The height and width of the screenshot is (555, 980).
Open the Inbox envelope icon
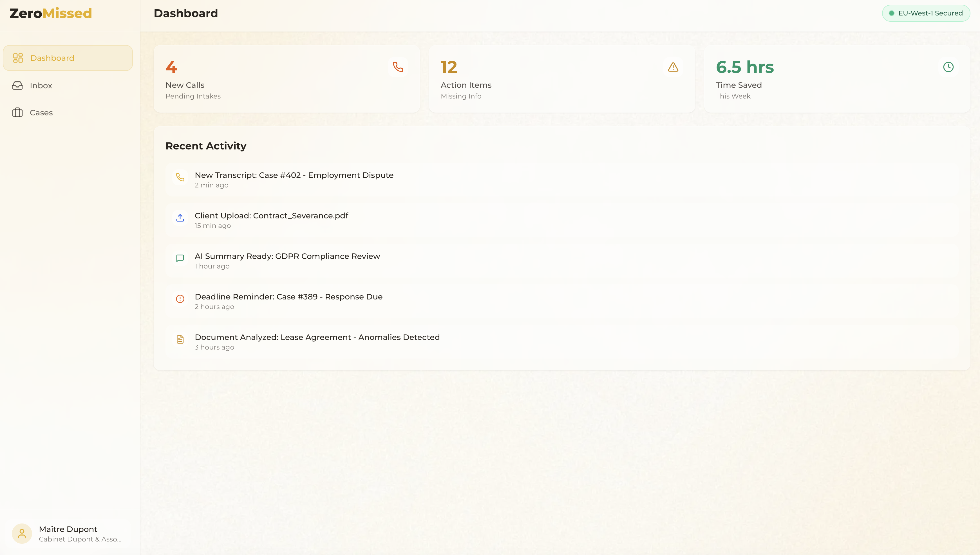(x=17, y=85)
